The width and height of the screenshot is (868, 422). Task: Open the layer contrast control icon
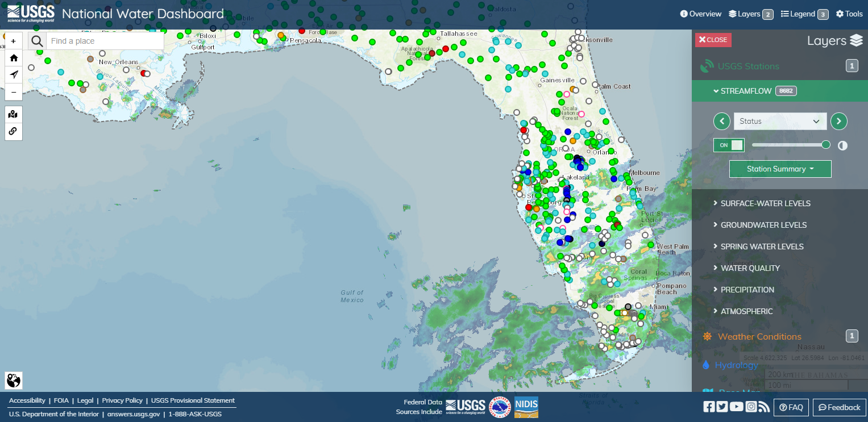842,145
